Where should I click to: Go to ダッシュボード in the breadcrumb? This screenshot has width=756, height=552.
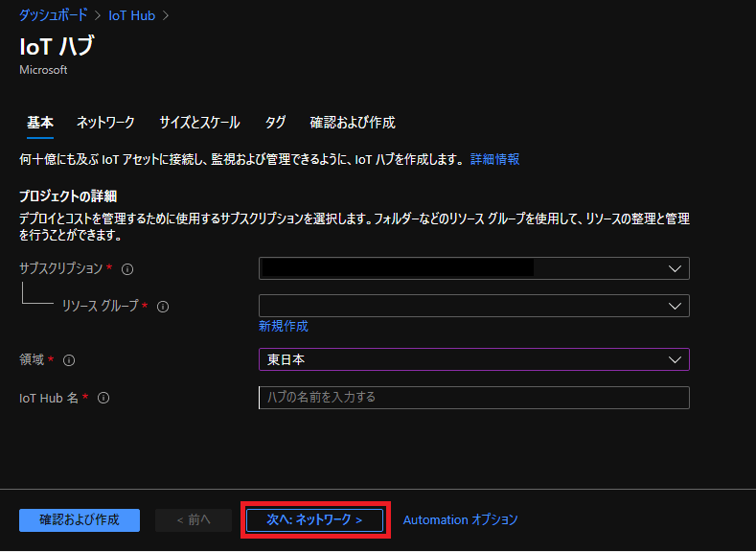[x=53, y=15]
